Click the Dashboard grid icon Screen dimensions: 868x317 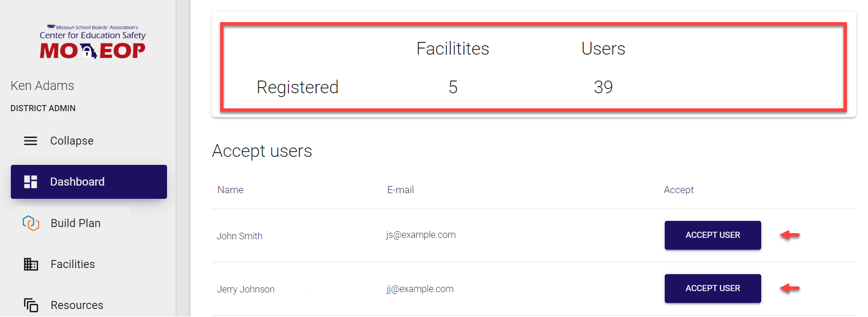31,182
